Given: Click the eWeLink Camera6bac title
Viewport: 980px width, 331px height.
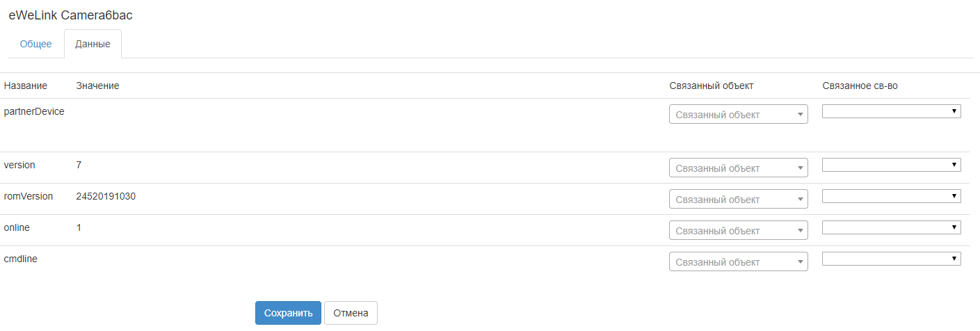Looking at the screenshot, I should (x=70, y=15).
